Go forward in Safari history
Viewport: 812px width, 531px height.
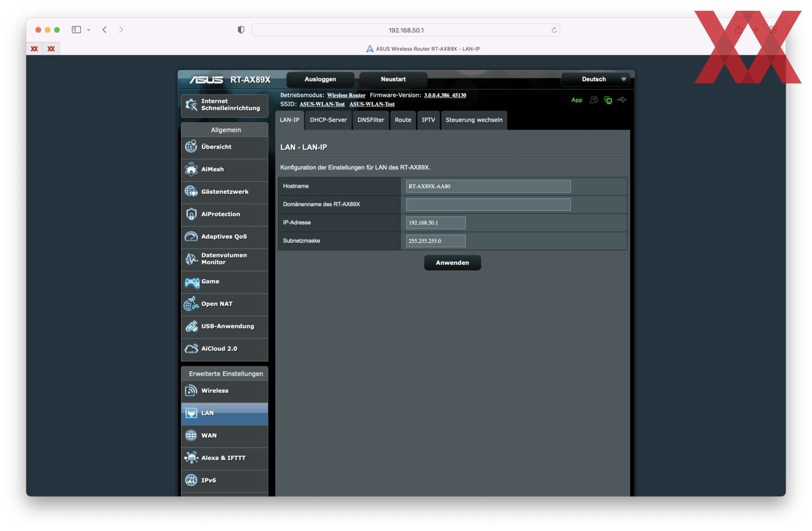coord(121,29)
